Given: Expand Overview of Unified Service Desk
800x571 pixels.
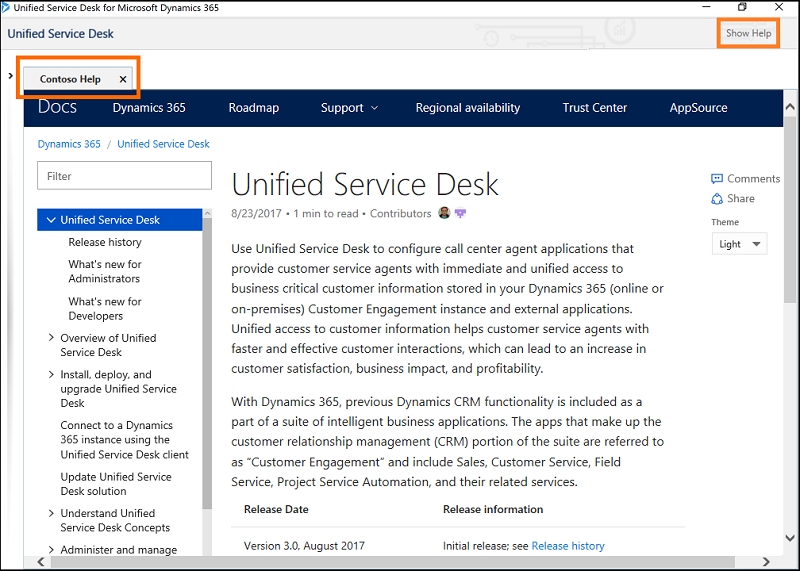Looking at the screenshot, I should (51, 337).
